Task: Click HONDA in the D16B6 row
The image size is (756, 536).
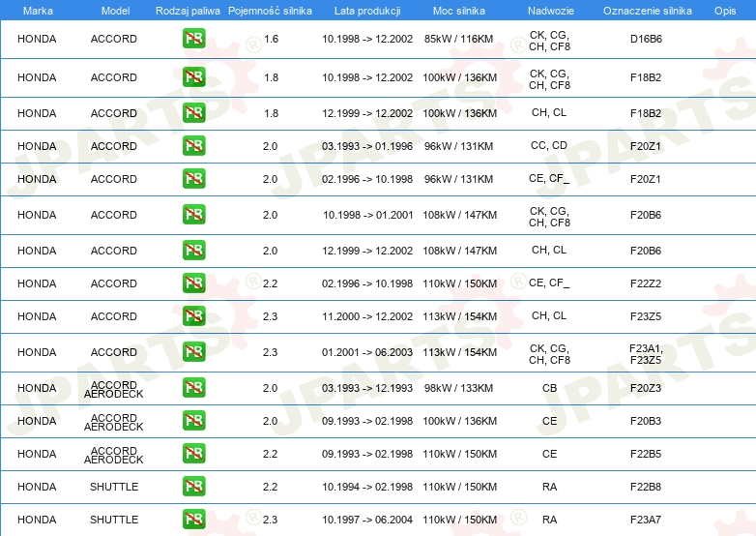Action: click(37, 39)
